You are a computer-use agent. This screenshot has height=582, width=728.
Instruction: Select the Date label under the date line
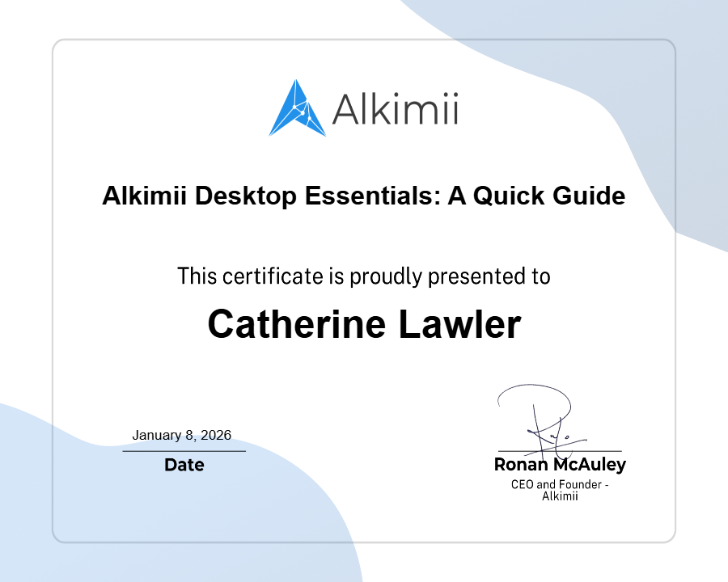(x=184, y=465)
